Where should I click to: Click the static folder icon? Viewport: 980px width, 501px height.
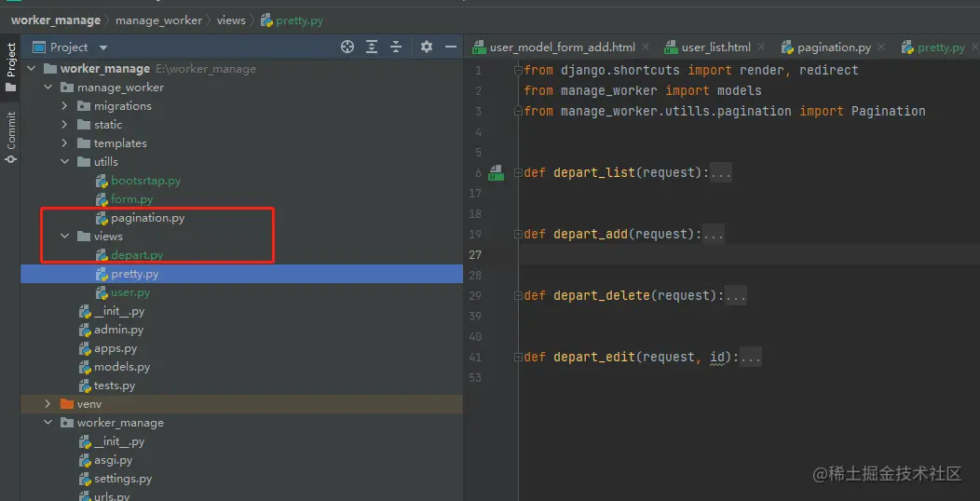(x=84, y=125)
